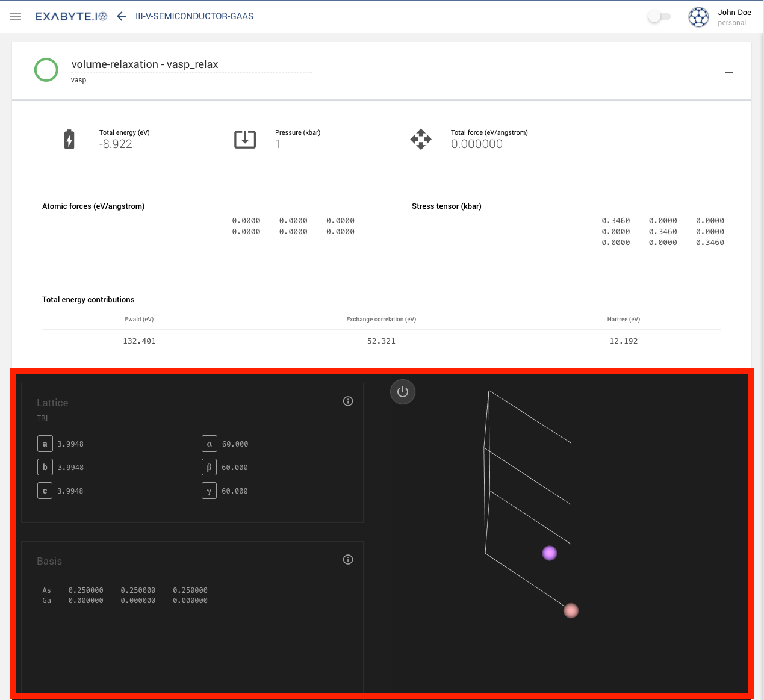Open the personal account menu entry
764x700 pixels.
pyautogui.click(x=733, y=22)
